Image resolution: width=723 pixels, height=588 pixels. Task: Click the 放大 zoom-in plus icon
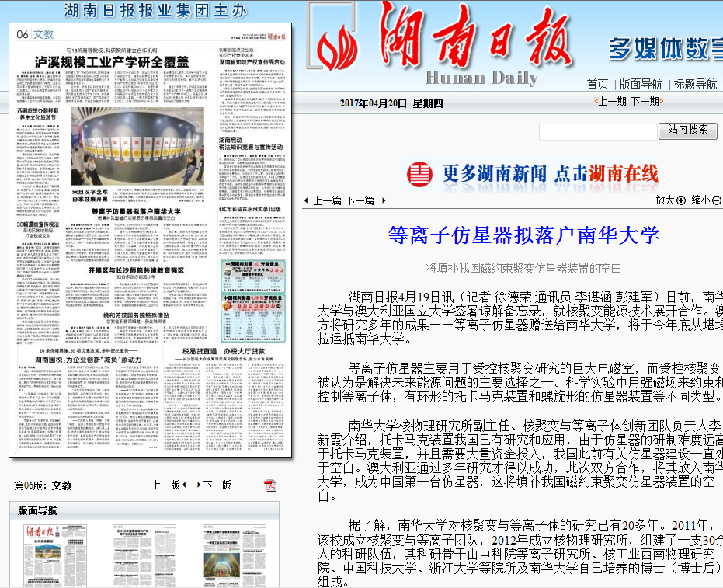(x=681, y=200)
